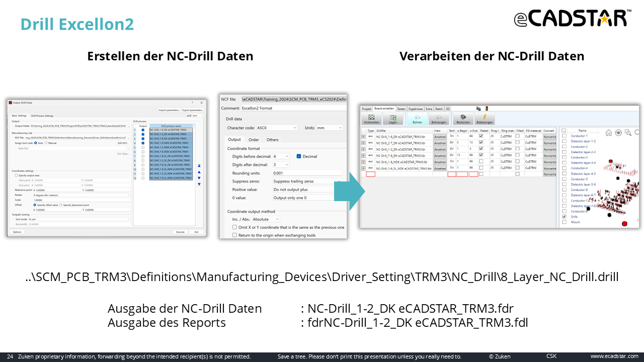This screenshot has height=362, width=644.
Task: Click the network computers icon beside the tabs
Action: [x=478, y=108]
